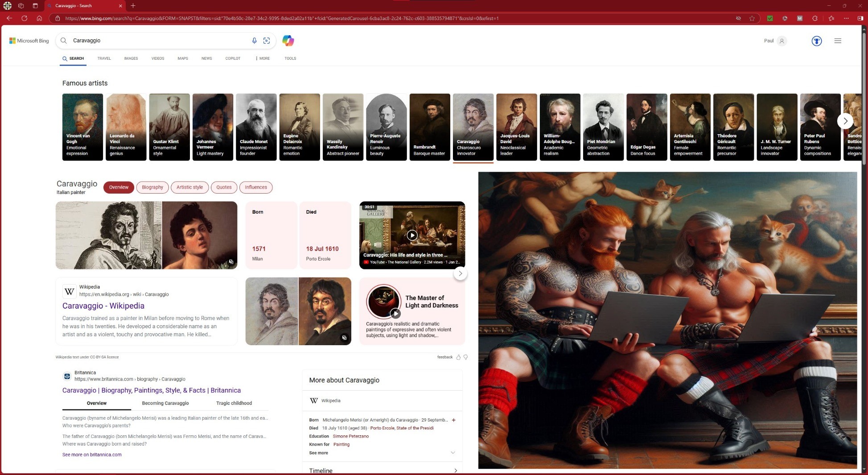
Task: Click the browser ellipsis settings icon
Action: (846, 18)
